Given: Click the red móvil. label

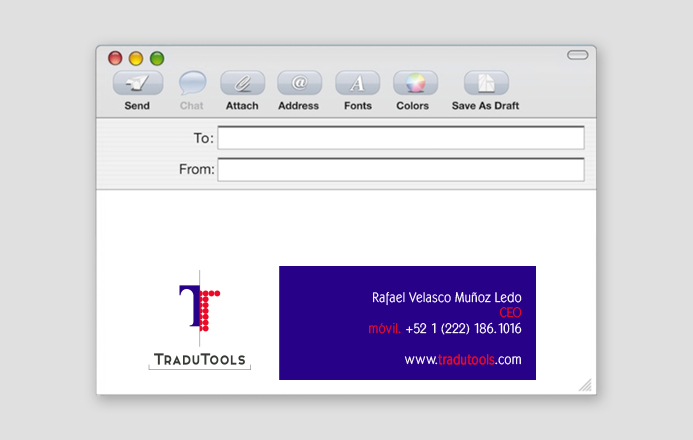Looking at the screenshot, I should click(x=384, y=329).
